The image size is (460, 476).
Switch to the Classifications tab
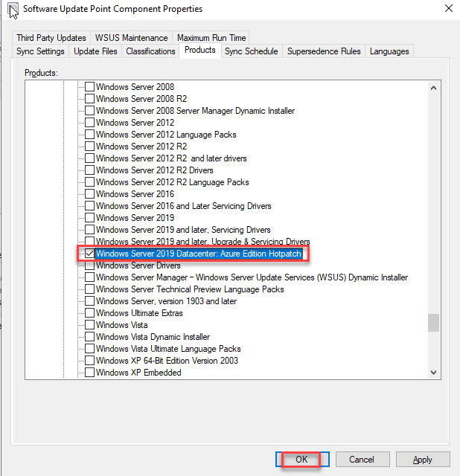pos(150,51)
